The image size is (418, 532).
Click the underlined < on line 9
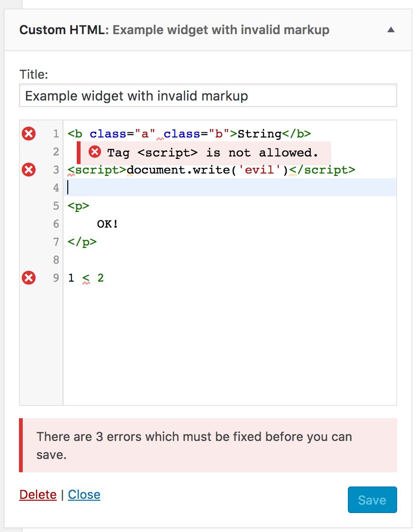point(86,278)
